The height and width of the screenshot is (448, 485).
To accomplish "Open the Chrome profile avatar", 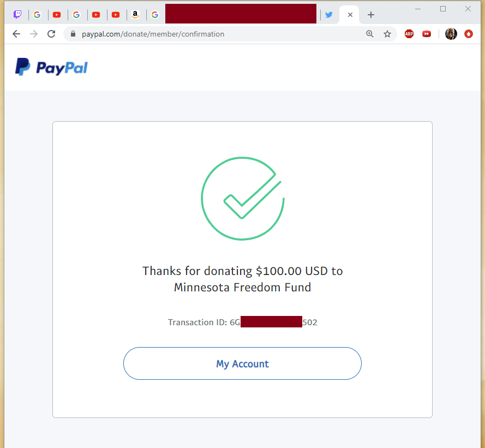I will tap(451, 34).
